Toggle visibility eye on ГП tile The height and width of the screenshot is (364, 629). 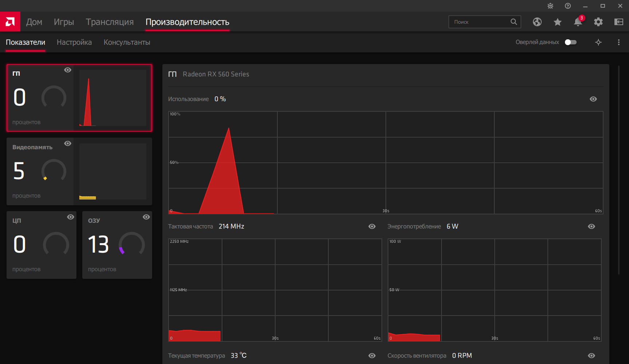pos(68,70)
